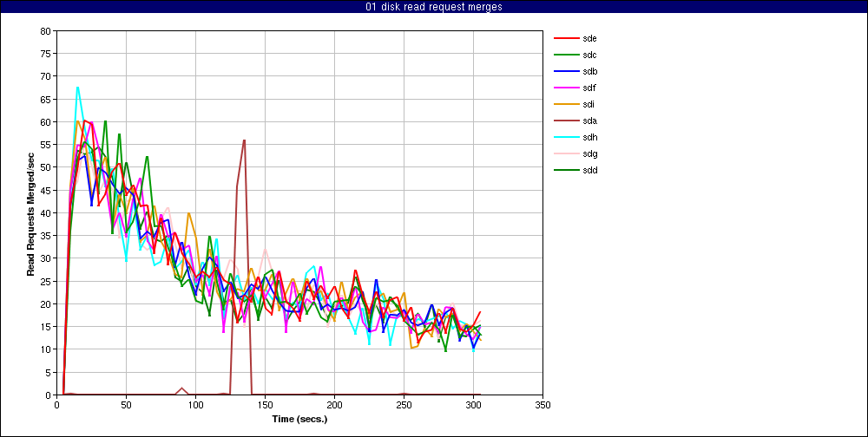868x437 pixels.
Task: Select the 'sde' legend label
Action: tap(589, 38)
